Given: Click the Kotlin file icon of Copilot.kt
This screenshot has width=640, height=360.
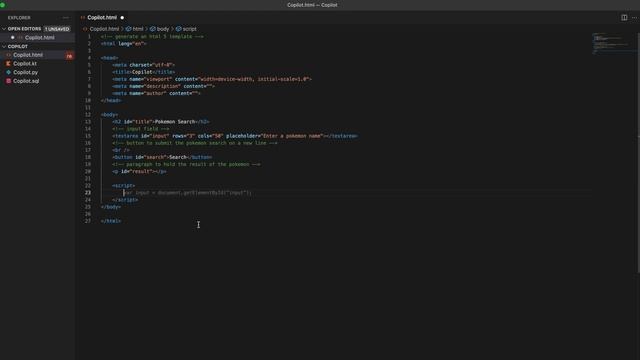Looking at the screenshot, I should pos(8,64).
